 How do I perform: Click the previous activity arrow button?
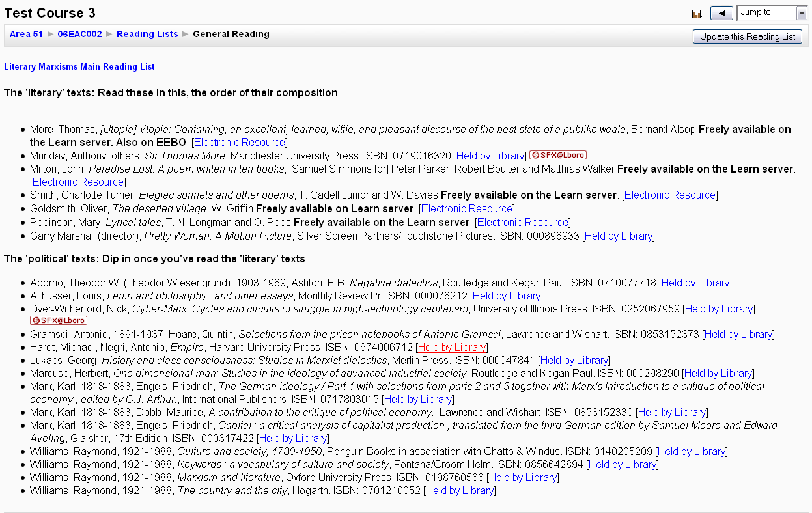tap(721, 13)
